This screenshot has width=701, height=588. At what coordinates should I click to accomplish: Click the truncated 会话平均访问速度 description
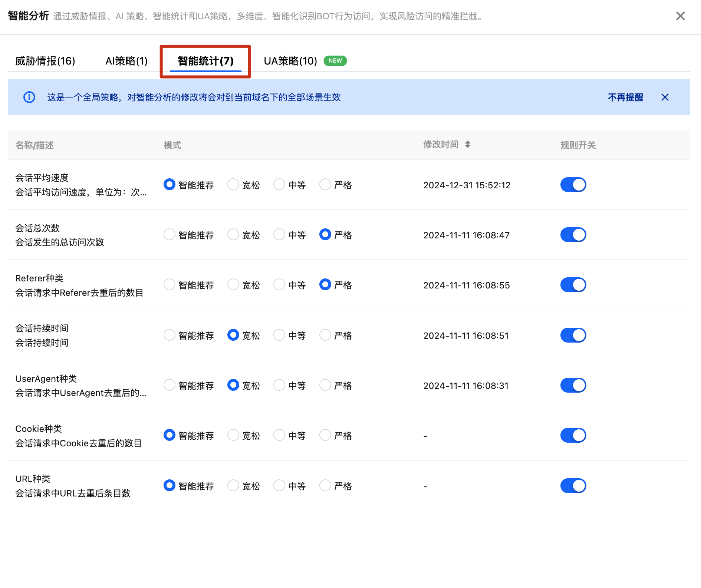pyautogui.click(x=81, y=192)
